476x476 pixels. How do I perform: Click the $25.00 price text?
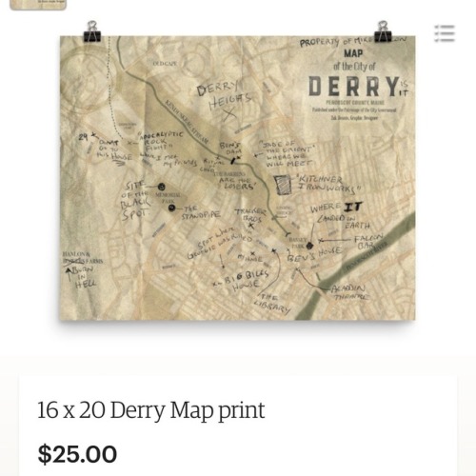pyautogui.click(x=77, y=454)
